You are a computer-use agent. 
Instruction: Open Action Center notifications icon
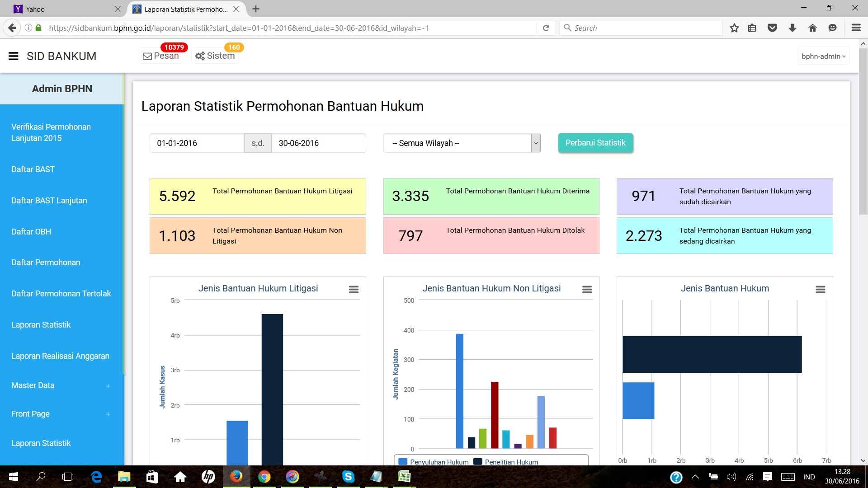[768, 477]
